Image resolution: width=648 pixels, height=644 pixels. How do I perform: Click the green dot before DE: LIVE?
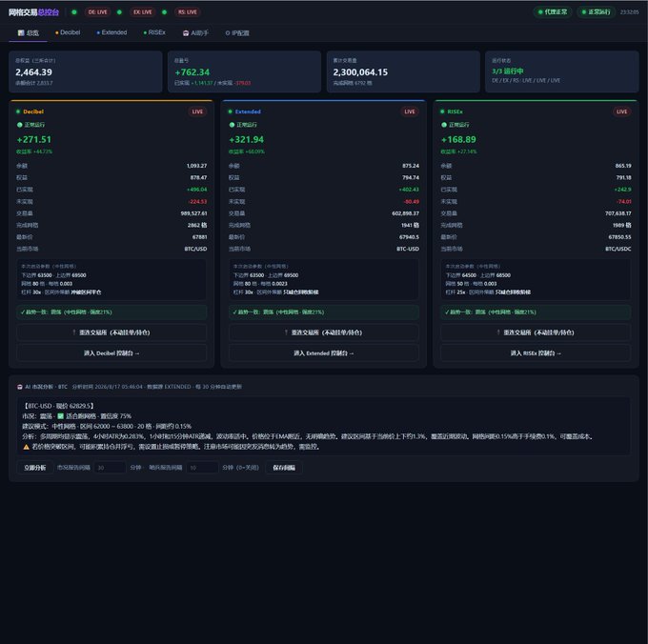tap(74, 12)
